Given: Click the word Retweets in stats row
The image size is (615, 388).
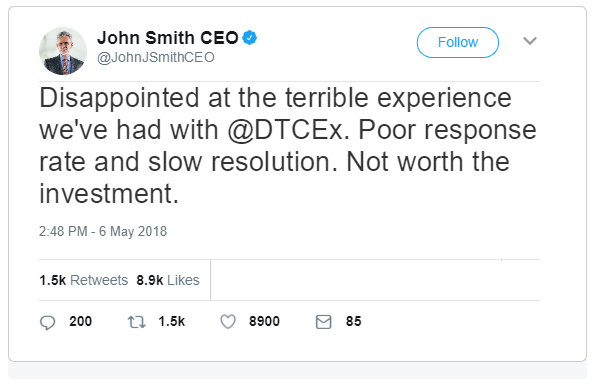Looking at the screenshot, I should pyautogui.click(x=99, y=280).
